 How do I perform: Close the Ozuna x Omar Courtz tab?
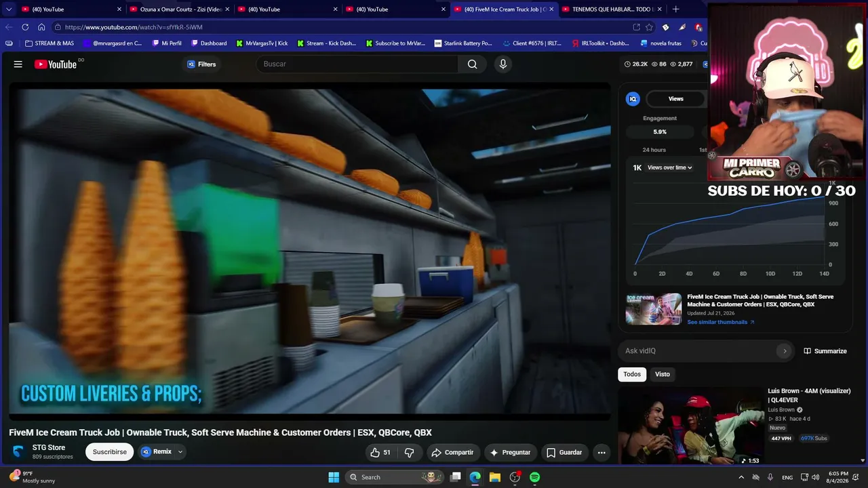[x=227, y=9]
